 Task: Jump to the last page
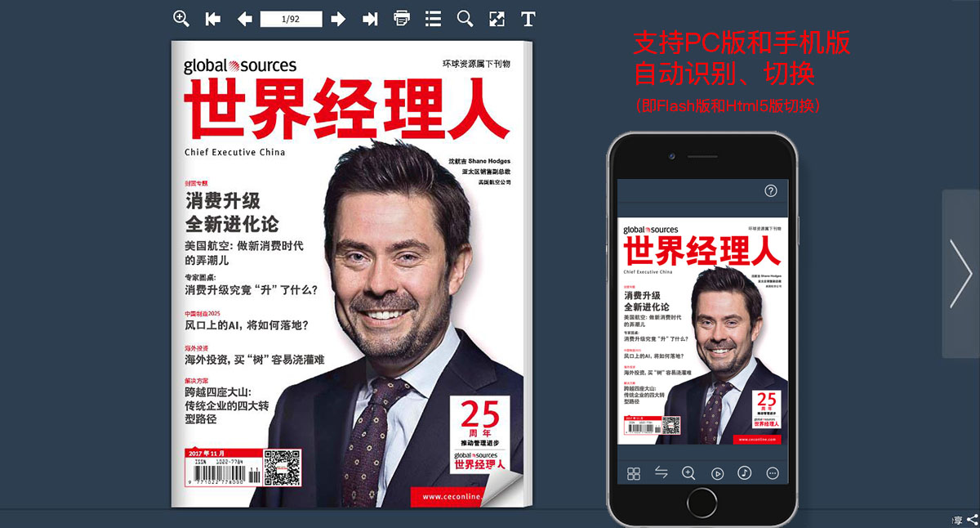[x=370, y=19]
